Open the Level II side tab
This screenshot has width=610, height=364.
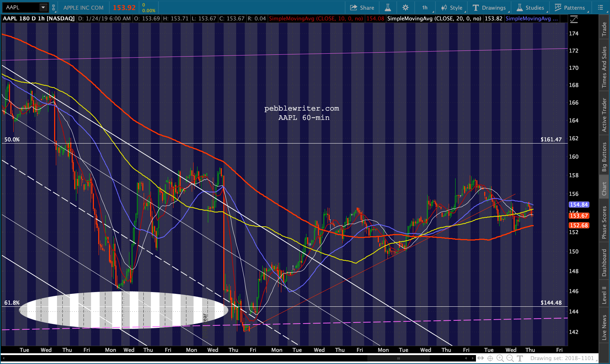[604, 295]
